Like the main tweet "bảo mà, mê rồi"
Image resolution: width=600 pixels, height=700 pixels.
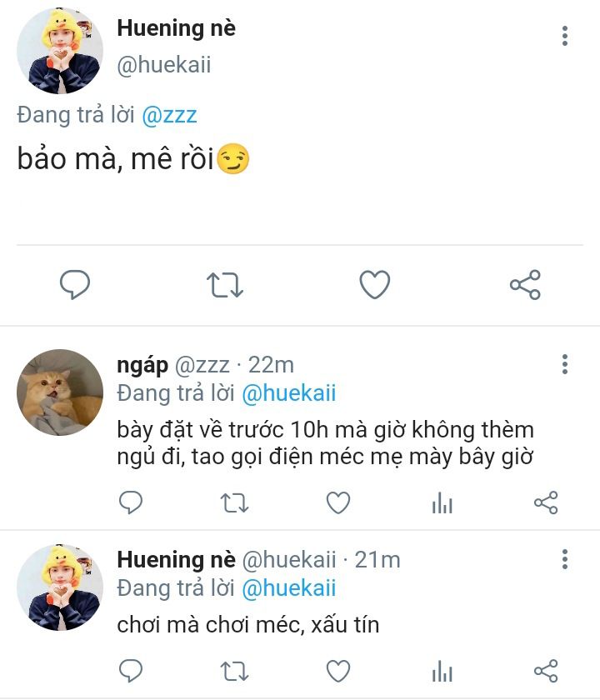[x=375, y=285]
